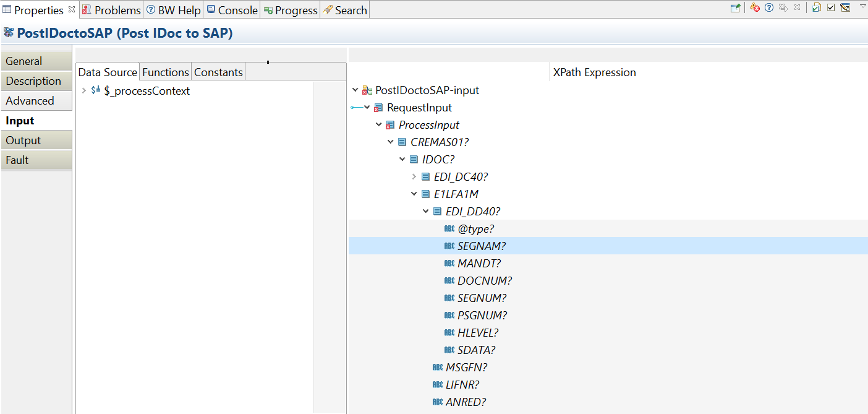
Task: Expand the EDI_DC40? tree node
Action: point(414,177)
